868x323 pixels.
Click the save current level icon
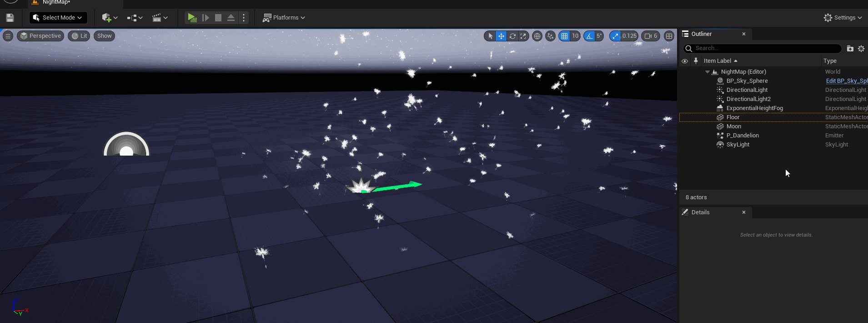(10, 18)
